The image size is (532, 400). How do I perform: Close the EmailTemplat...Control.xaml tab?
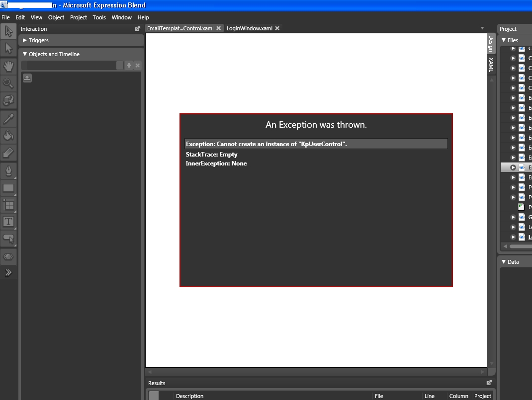pos(218,28)
